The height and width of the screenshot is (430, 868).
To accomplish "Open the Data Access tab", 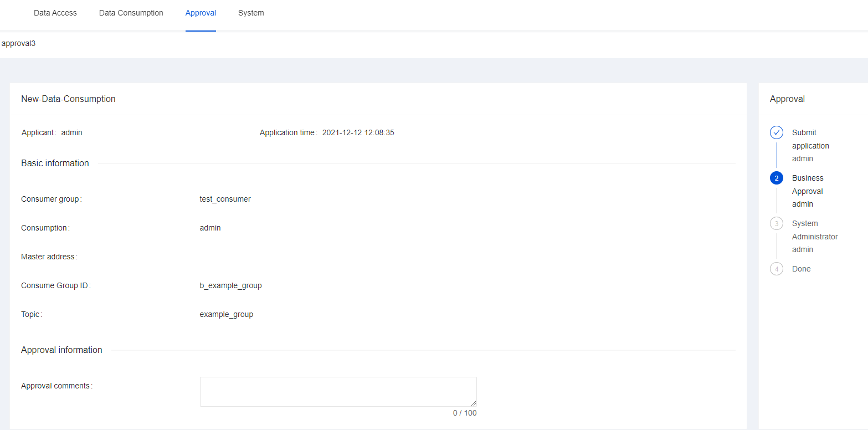I will click(55, 13).
